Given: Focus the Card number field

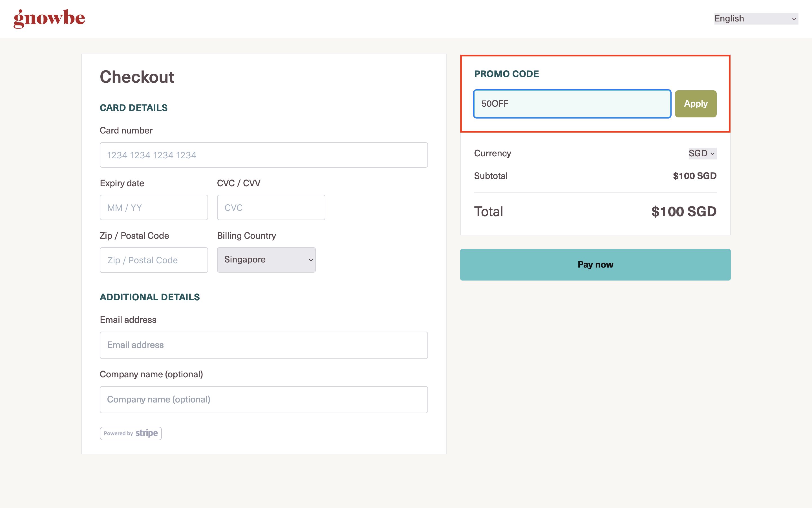Looking at the screenshot, I should [264, 155].
